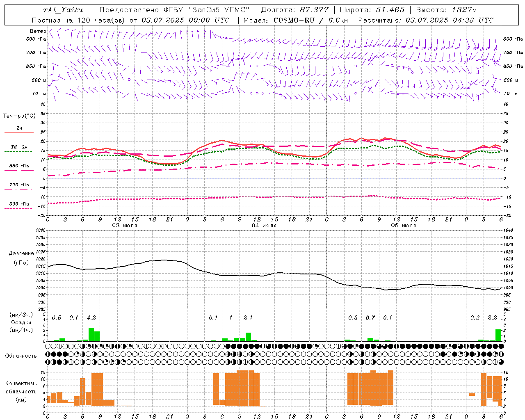The height and width of the screenshot is (420, 525).
Task: Click the forecast period text Прогноз на 120 часа(ов)
Action: (79, 20)
